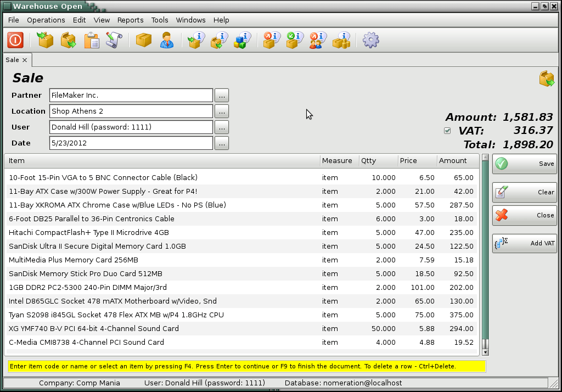Click the Date field 5/23/2012
Image resolution: width=562 pixels, height=392 pixels.
point(131,143)
